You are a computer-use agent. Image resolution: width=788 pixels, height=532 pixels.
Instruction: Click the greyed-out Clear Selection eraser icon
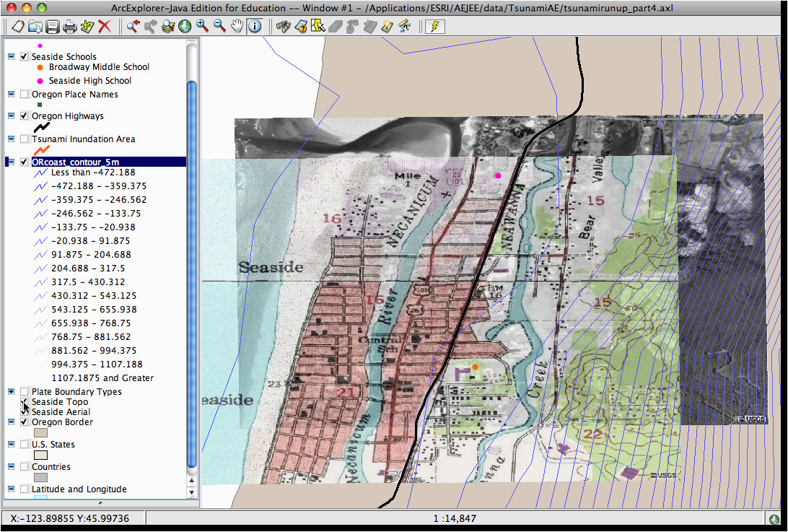click(336, 26)
